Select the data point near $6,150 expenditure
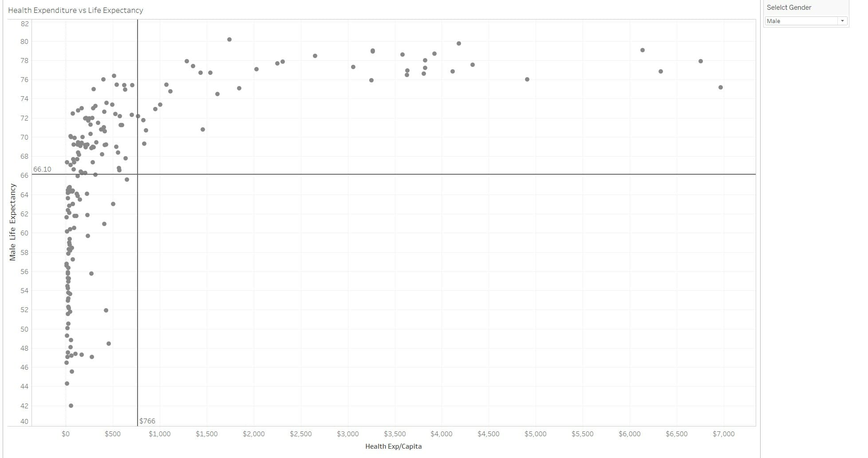The width and height of the screenshot is (868, 458). (643, 50)
